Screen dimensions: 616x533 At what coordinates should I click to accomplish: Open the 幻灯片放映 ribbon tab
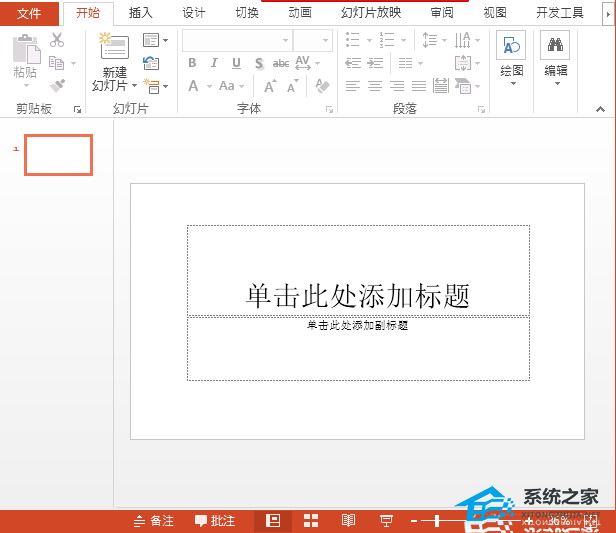coord(371,13)
